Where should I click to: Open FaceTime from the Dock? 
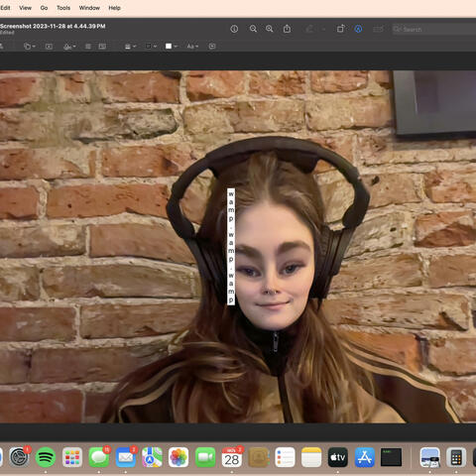pos(205,457)
